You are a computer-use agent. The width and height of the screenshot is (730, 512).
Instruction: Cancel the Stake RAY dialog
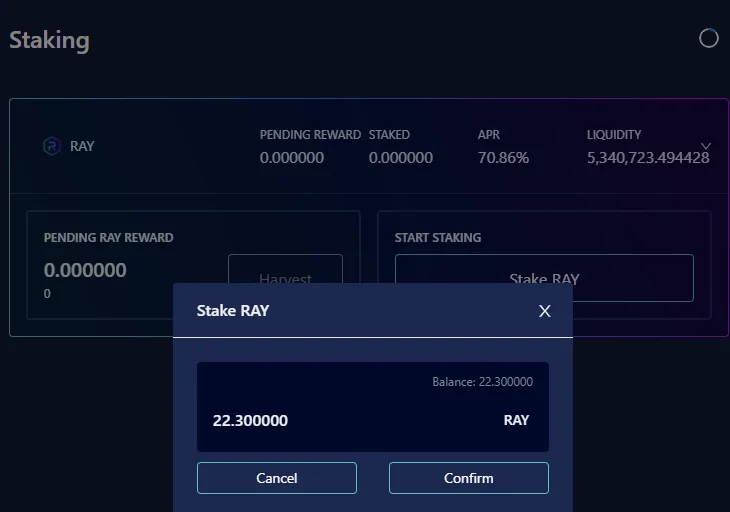277,478
